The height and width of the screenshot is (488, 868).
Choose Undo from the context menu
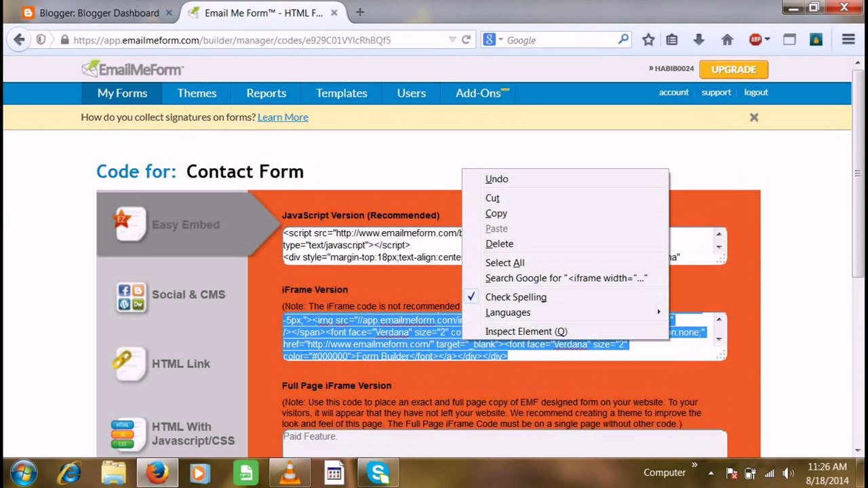point(566,179)
